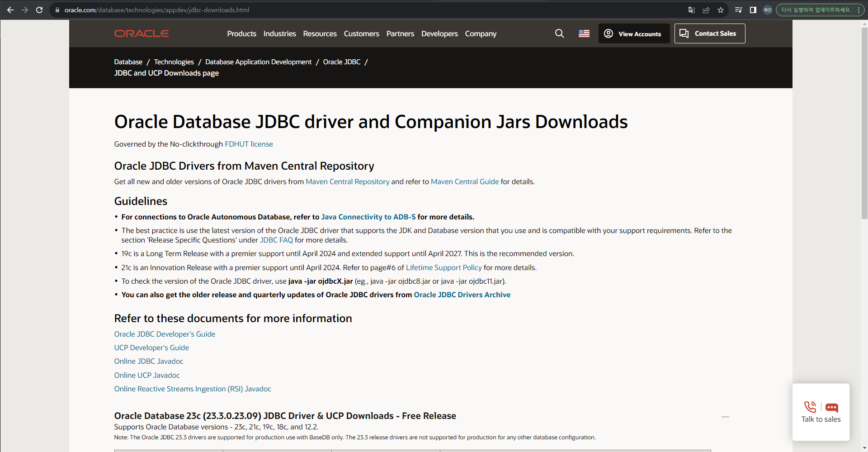
Task: Open UCP Developer's Guide
Action: click(x=151, y=347)
